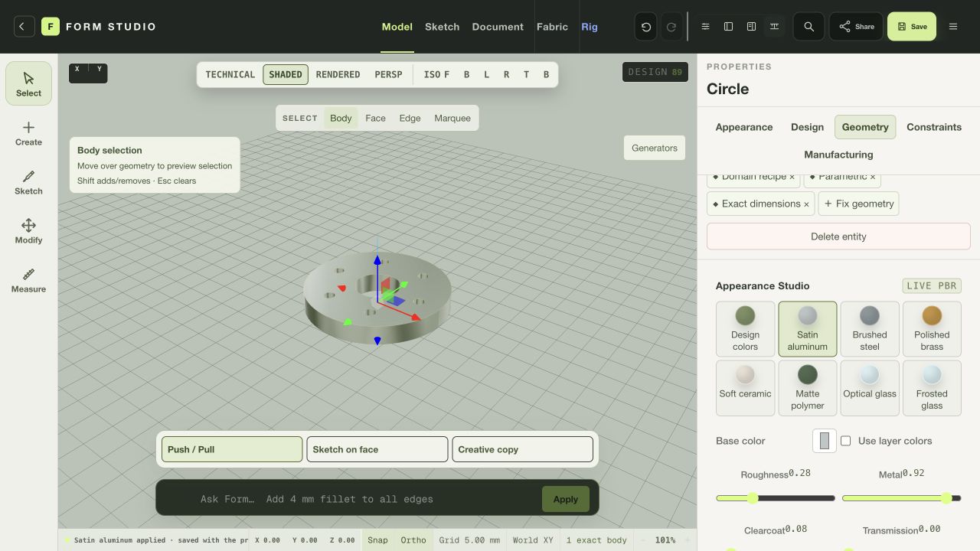Open the Create tool
Viewport: 980px width, 551px height.
(29, 133)
